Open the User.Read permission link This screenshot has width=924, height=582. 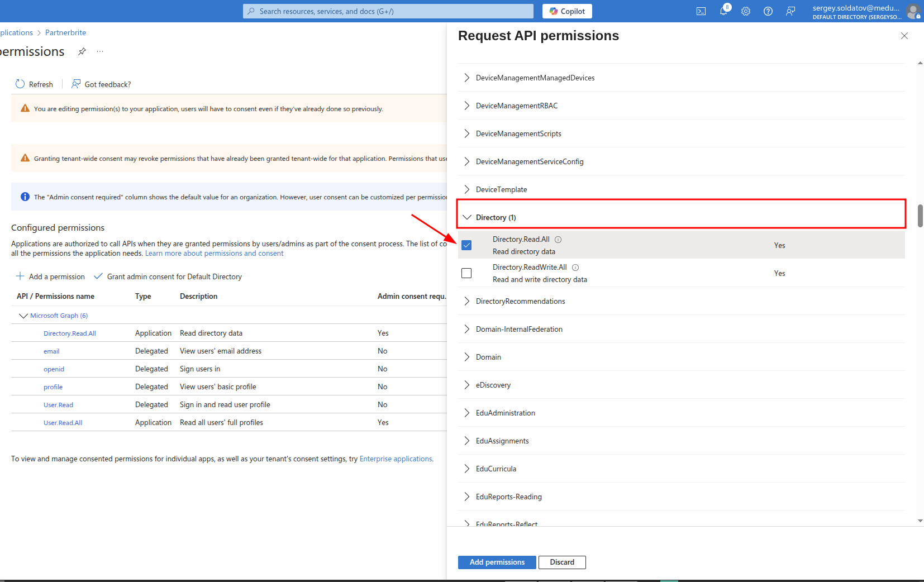tap(58, 405)
